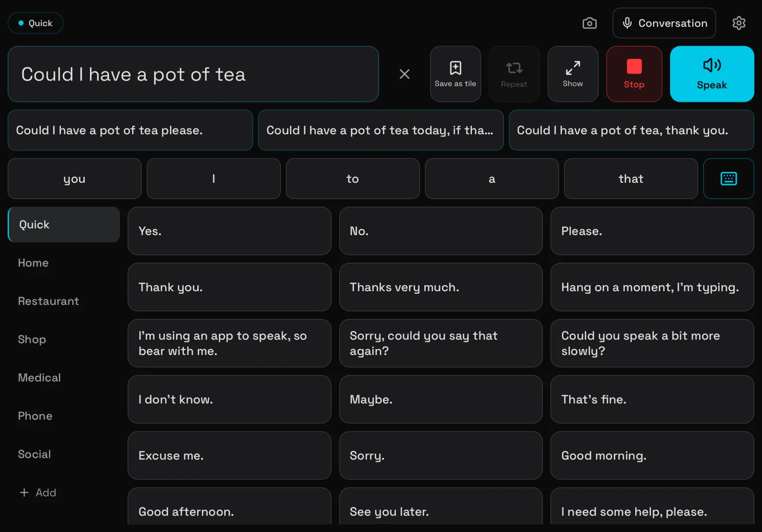
Task: Insert the predicted word 'you'
Action: tap(74, 178)
